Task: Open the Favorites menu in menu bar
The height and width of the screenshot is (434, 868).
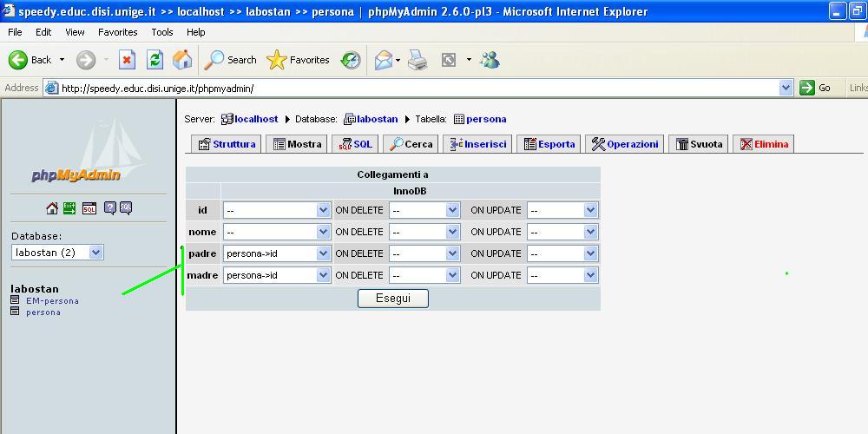Action: (117, 32)
